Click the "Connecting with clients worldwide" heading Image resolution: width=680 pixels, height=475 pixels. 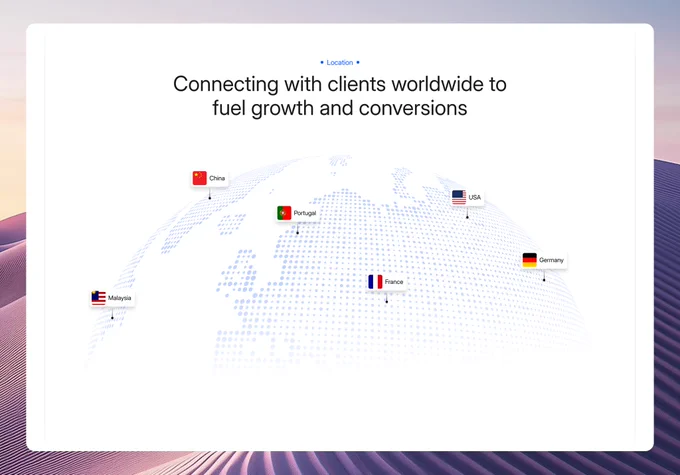click(340, 96)
